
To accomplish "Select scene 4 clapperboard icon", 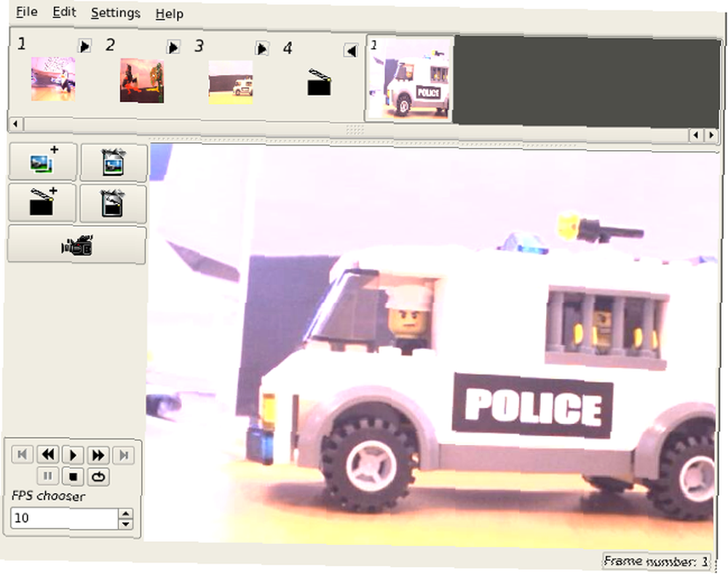I will click(x=320, y=82).
